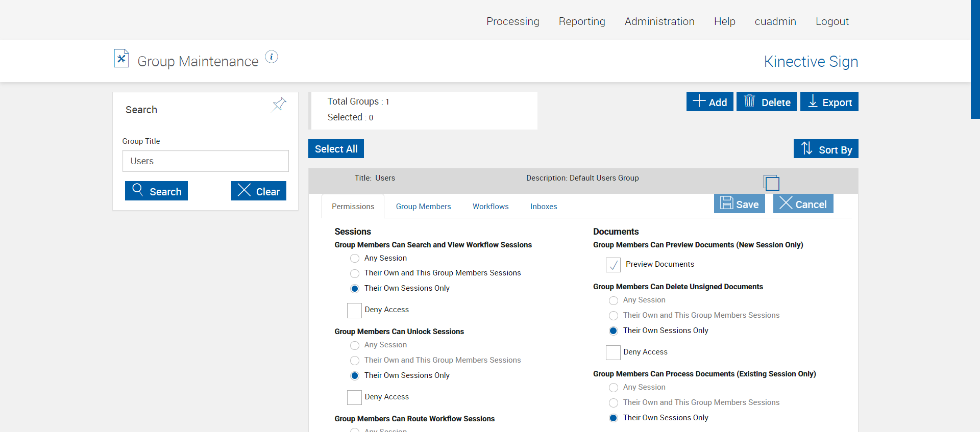Click the Logout link

point(832,21)
